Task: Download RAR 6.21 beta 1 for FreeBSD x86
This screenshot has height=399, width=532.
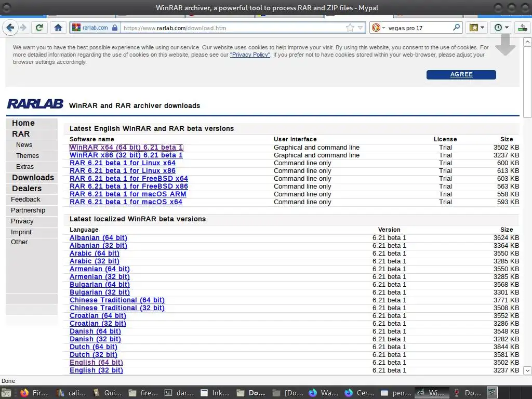Action: pyautogui.click(x=129, y=187)
